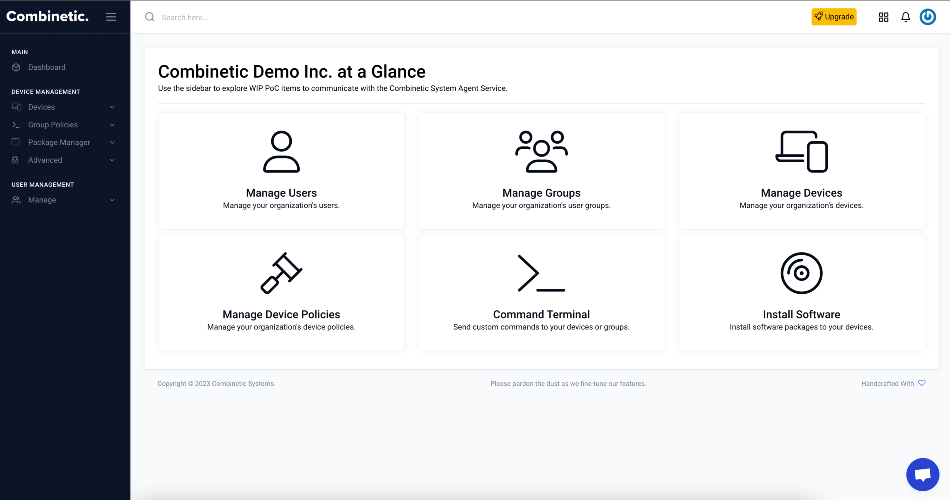950x500 pixels.
Task: Expand the Advanced sidebar section
Action: point(64,160)
